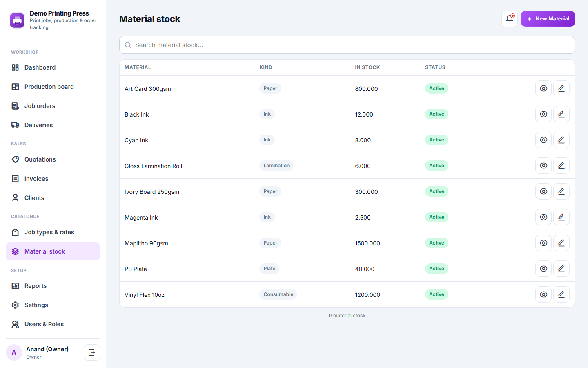
Task: Edit the Cyan Ink entry
Action: pos(561,140)
